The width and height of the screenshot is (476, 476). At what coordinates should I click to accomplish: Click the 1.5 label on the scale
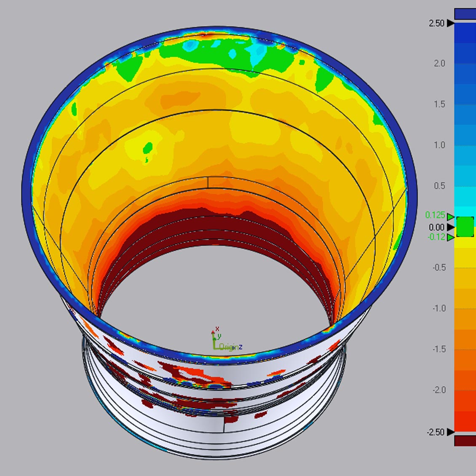[439, 104]
